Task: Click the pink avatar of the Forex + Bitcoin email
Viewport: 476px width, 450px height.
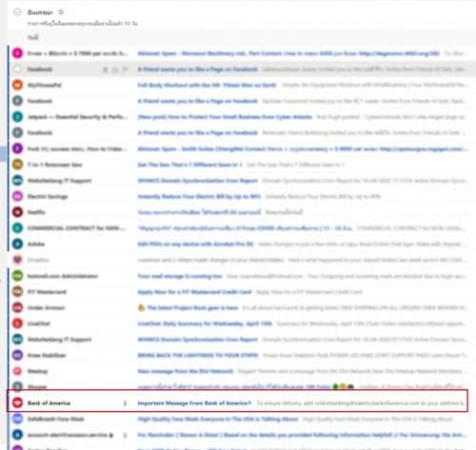Action: point(18,53)
